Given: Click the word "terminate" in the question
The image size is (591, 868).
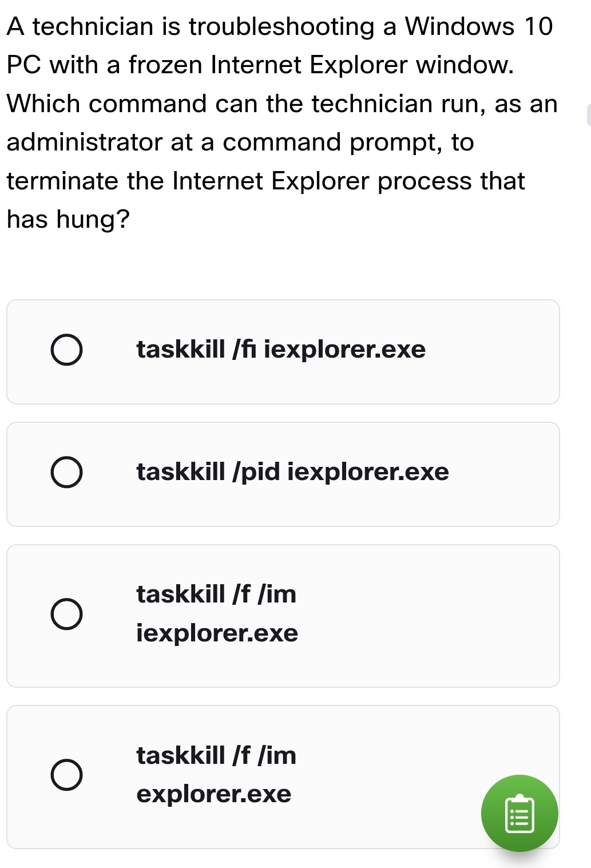Looking at the screenshot, I should (63, 181).
